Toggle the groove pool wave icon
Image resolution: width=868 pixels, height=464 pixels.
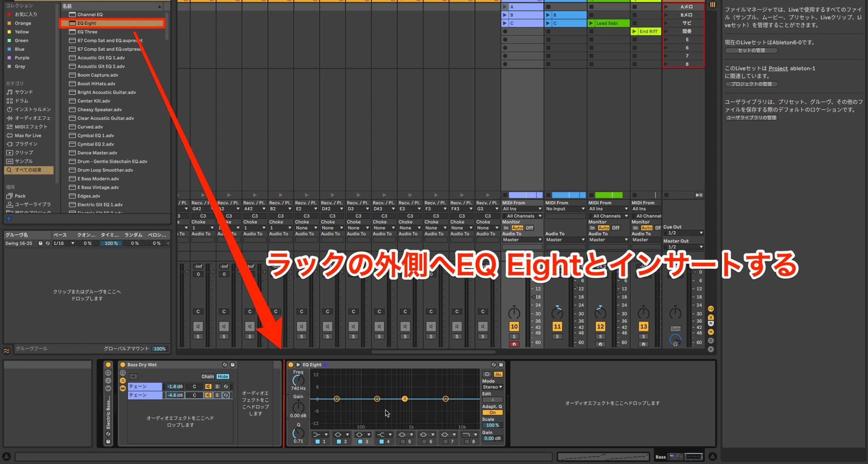(6, 351)
